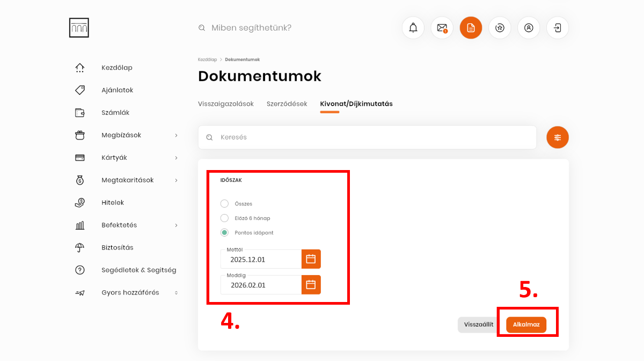Image resolution: width=644 pixels, height=361 pixels.
Task: Click the Biztosítás umbrella icon
Action: tap(80, 248)
